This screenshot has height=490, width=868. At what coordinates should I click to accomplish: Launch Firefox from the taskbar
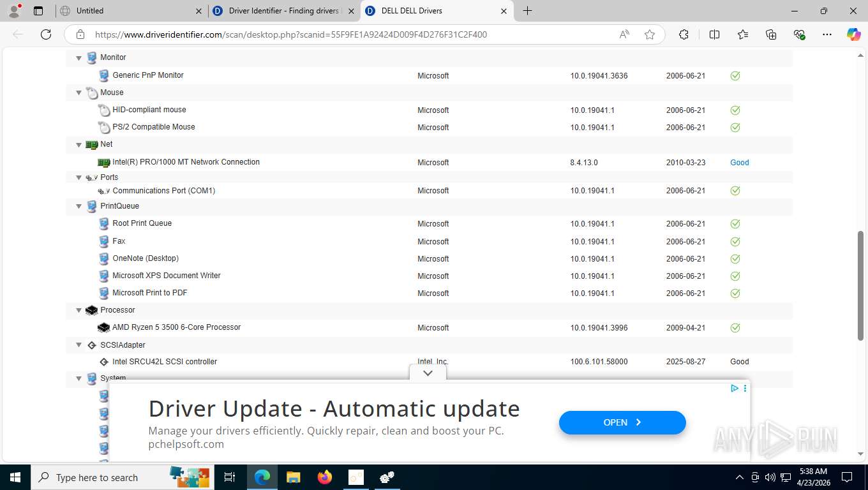click(325, 477)
